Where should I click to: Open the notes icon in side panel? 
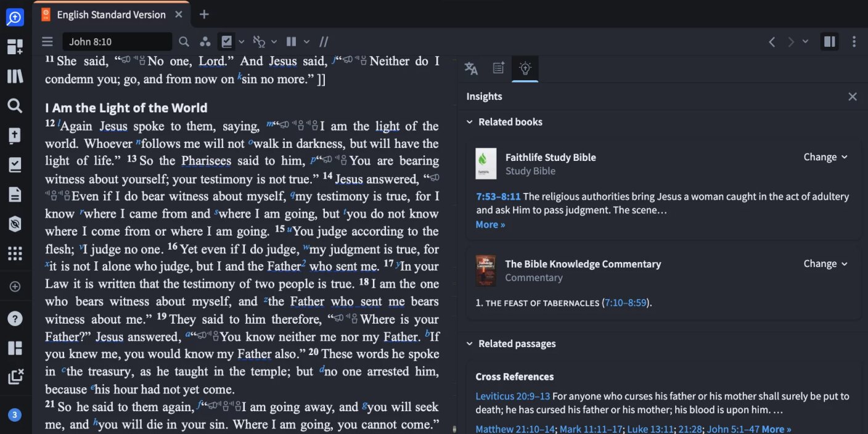pyautogui.click(x=499, y=68)
